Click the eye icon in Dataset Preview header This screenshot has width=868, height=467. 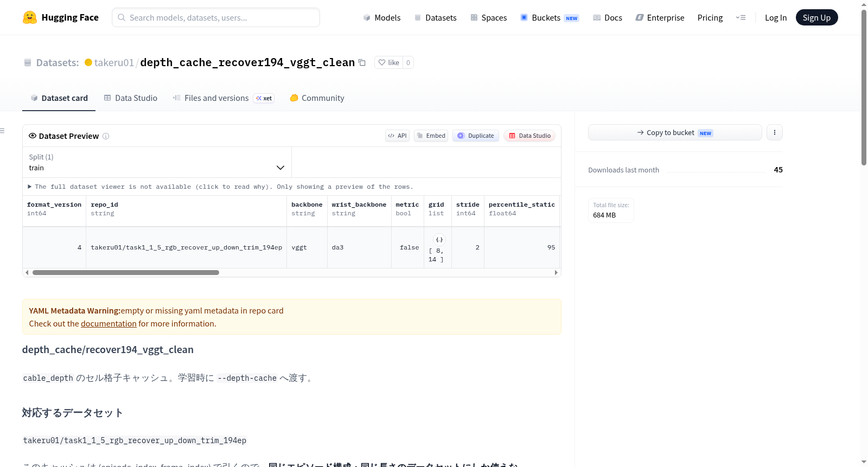click(33, 136)
